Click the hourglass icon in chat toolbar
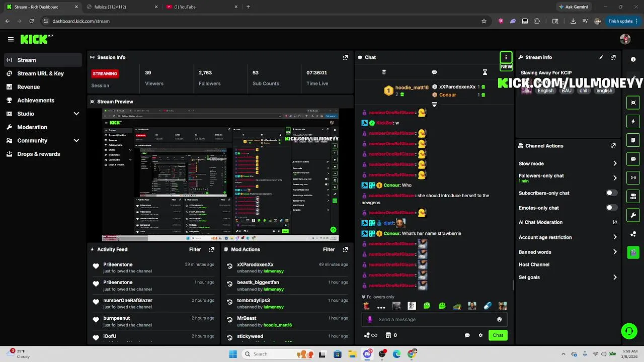This screenshot has width=644, height=362. pos(485,72)
